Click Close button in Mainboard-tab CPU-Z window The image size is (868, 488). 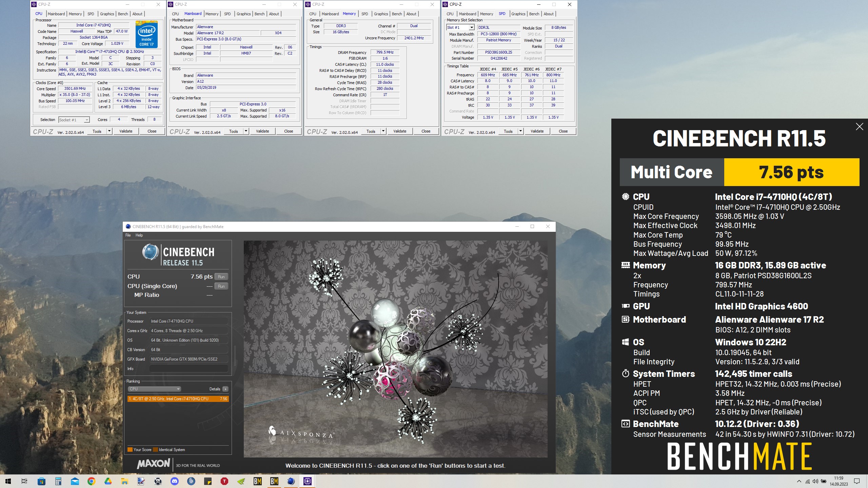(x=289, y=131)
